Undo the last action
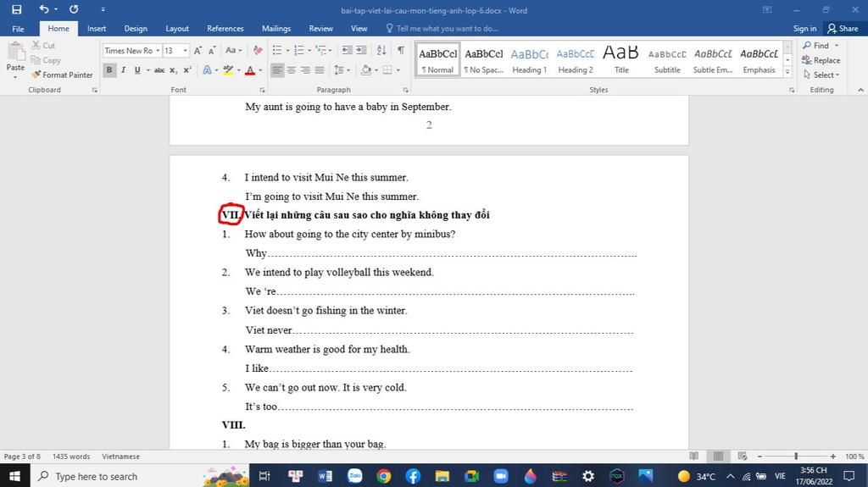The image size is (868, 487). click(44, 9)
